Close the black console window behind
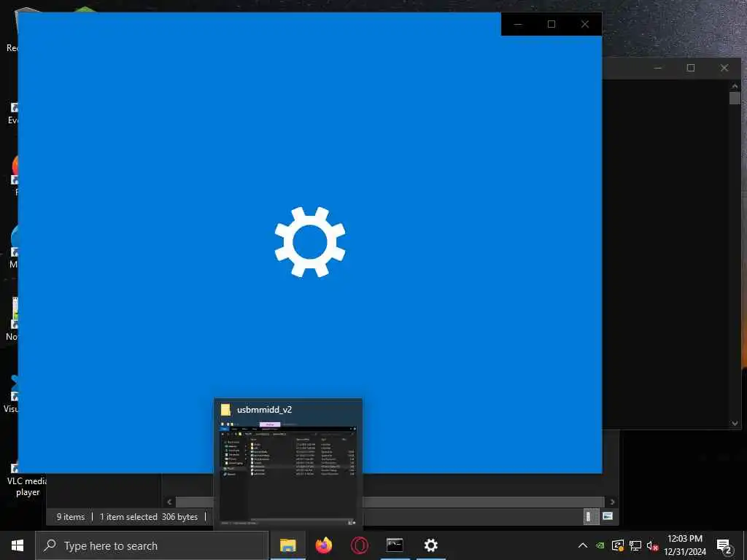The width and height of the screenshot is (747, 560). (724, 68)
